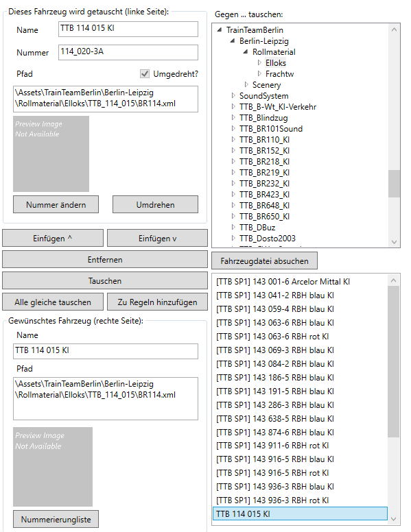Click the Umdrehen button
The width and height of the screenshot is (411, 532).
[x=155, y=204]
